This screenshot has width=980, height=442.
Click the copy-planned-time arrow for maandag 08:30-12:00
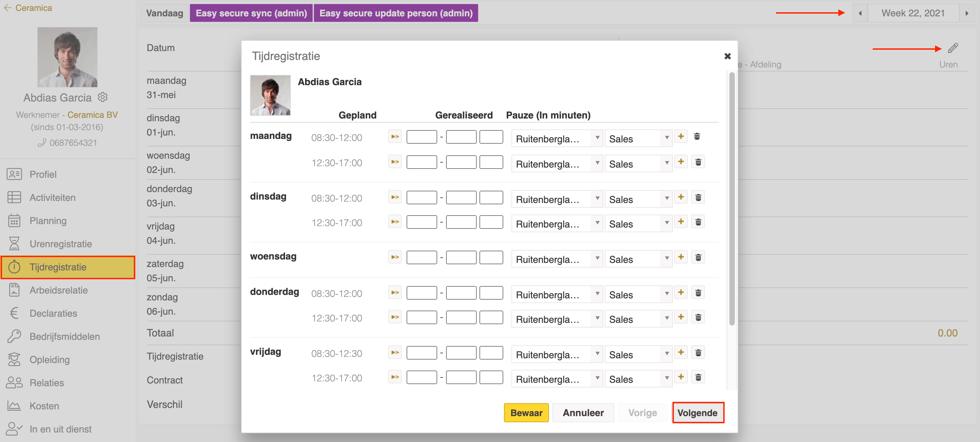pyautogui.click(x=395, y=137)
